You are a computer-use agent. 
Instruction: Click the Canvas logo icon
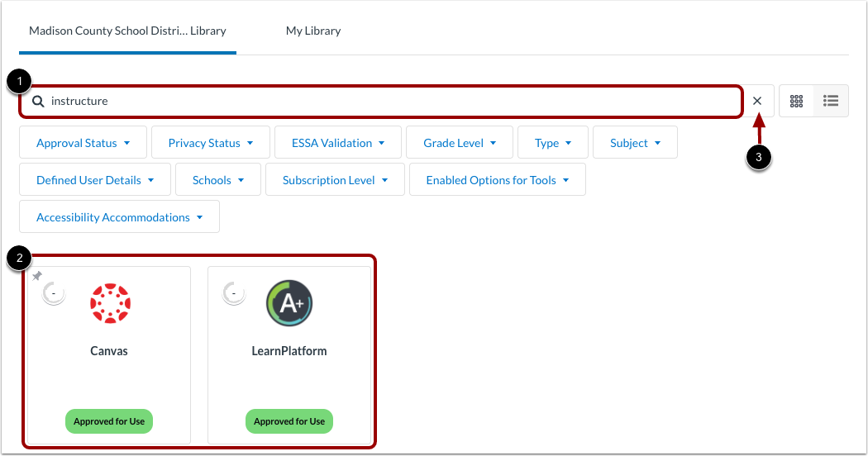(x=110, y=303)
